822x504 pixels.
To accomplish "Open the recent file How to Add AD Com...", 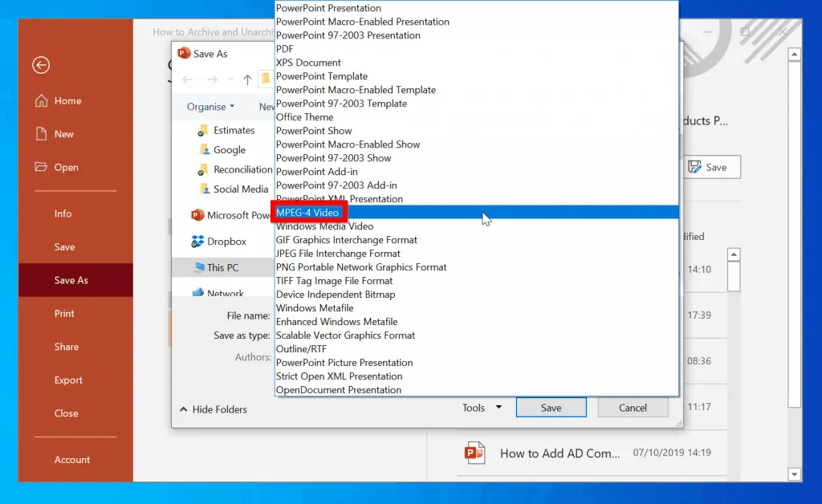I will pos(592,453).
